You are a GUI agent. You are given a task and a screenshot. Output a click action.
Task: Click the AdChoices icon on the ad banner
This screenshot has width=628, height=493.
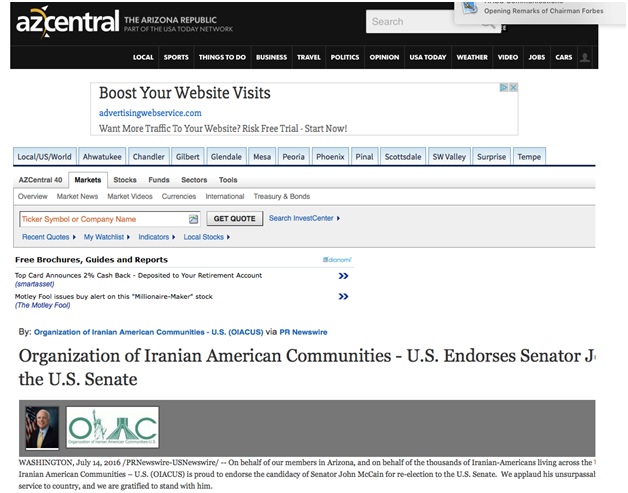pyautogui.click(x=504, y=87)
